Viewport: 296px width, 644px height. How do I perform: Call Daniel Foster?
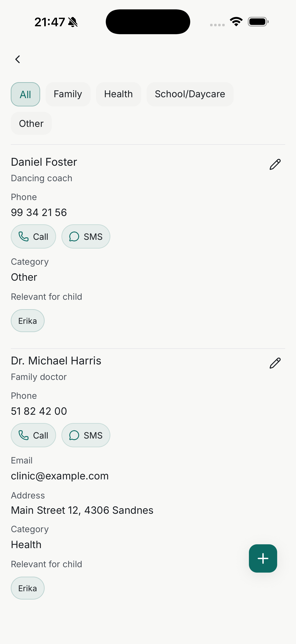pos(33,236)
